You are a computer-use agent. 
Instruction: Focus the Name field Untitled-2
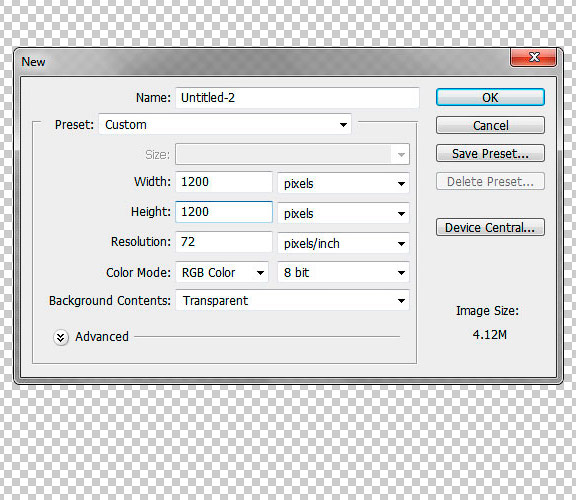click(297, 98)
